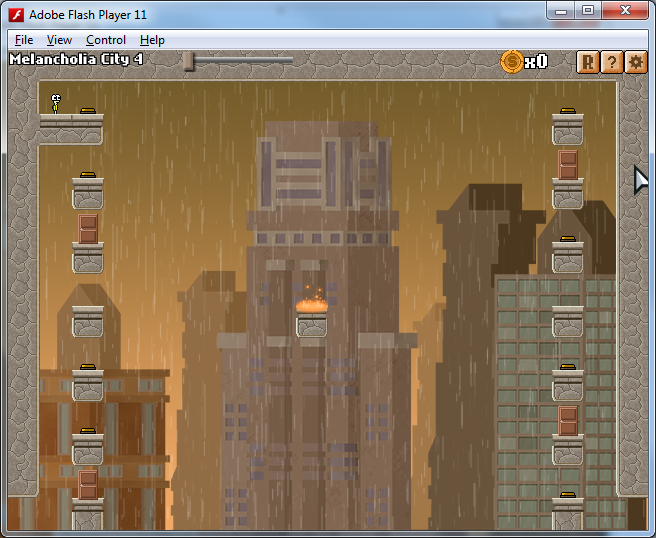
Task: Open the question mark help icon
Action: tap(612, 62)
